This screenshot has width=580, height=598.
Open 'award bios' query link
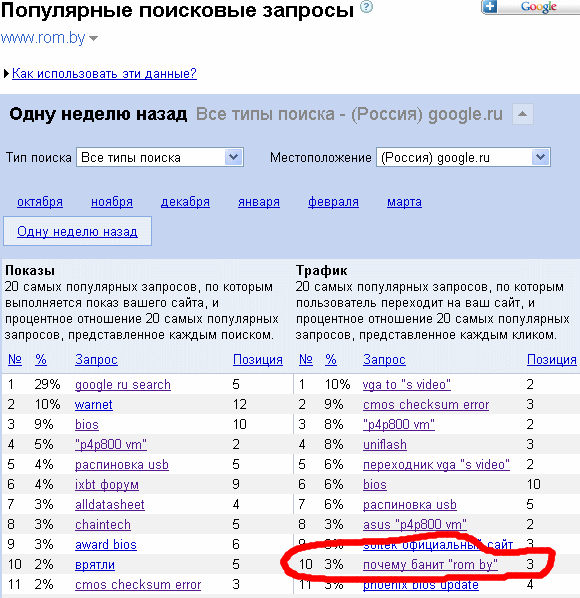click(x=106, y=545)
